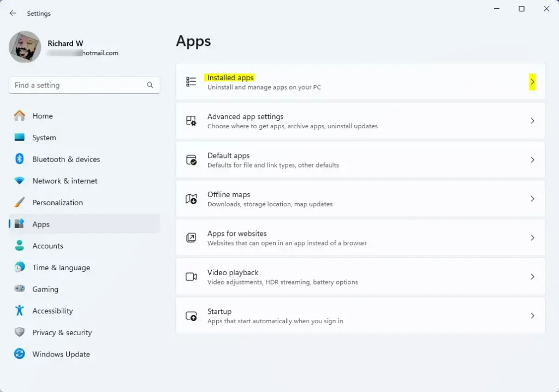The image size is (559, 392).
Task: Open Installed apps title
Action: 230,78
